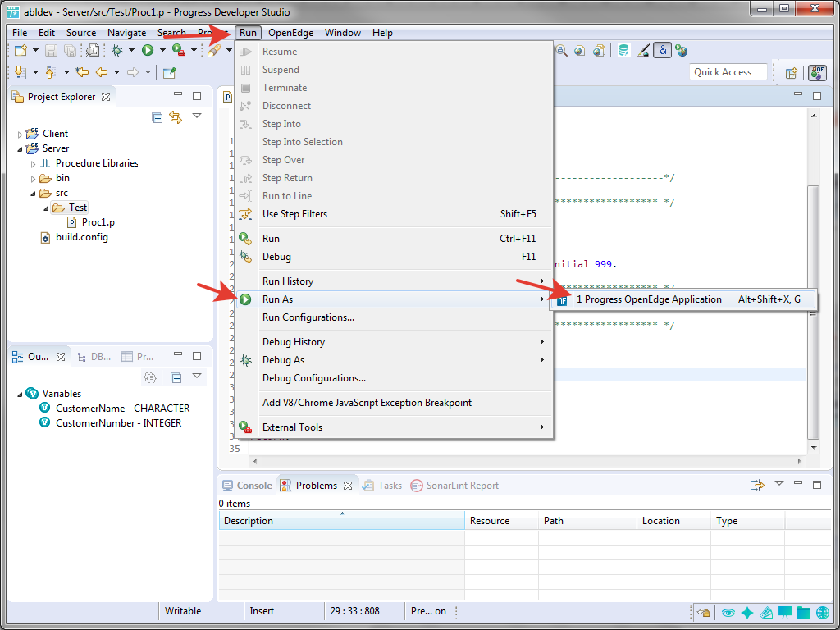Switch to the Console tab
The width and height of the screenshot is (840, 630).
coord(248,486)
